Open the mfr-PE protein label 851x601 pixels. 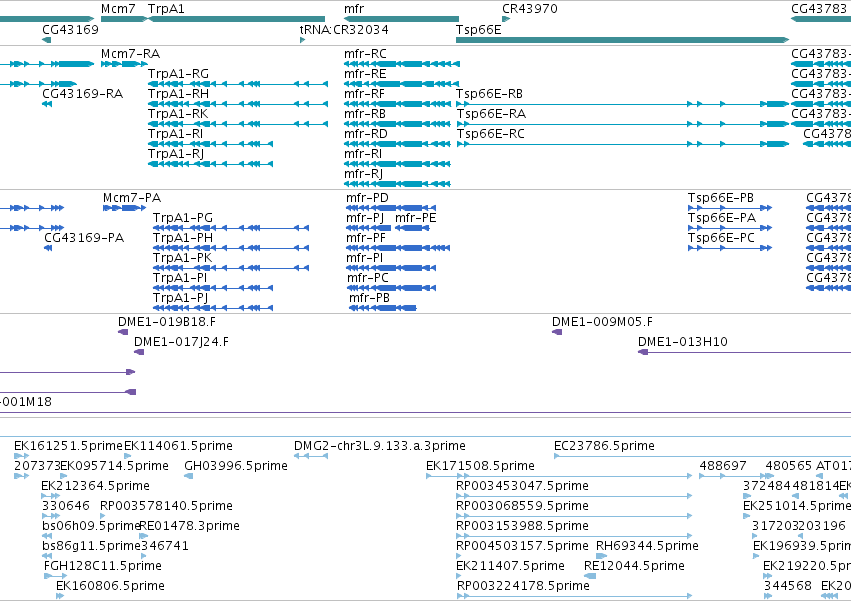click(416, 218)
